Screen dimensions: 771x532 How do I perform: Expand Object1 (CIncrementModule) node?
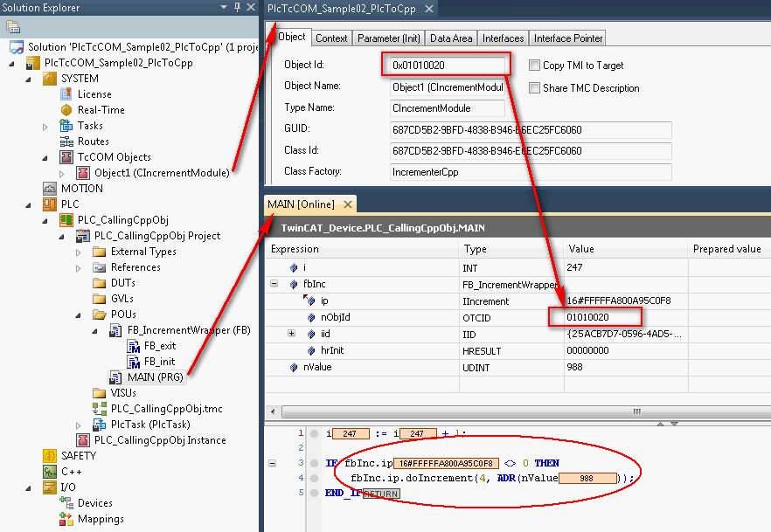click(x=62, y=174)
